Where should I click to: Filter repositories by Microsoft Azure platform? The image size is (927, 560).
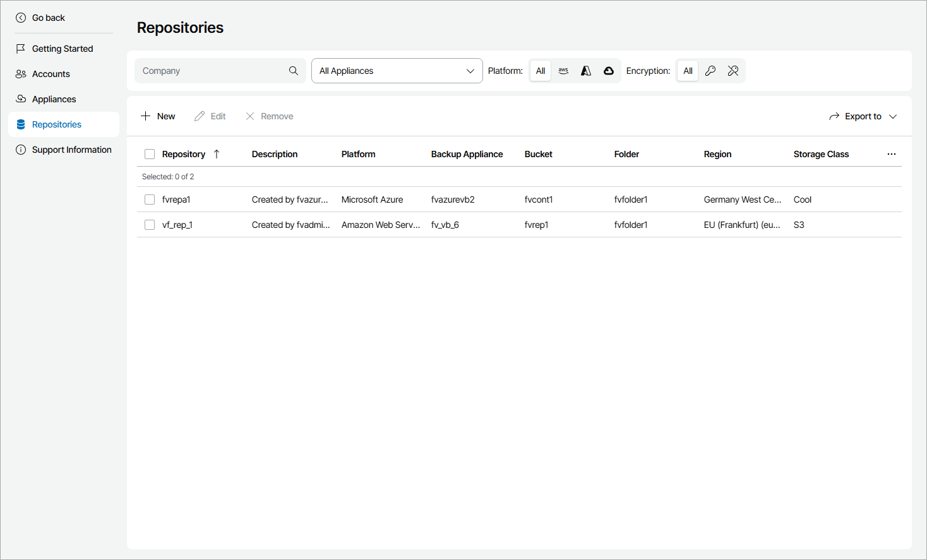(586, 71)
